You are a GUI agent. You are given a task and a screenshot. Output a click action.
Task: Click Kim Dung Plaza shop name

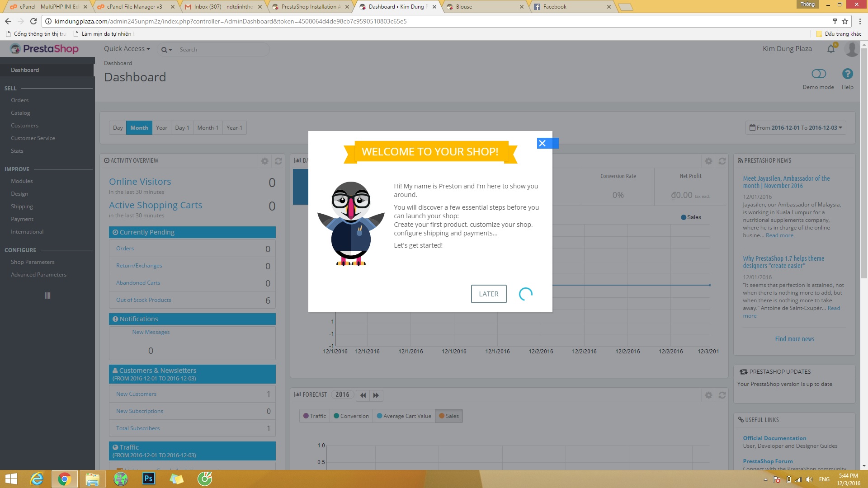(x=787, y=49)
